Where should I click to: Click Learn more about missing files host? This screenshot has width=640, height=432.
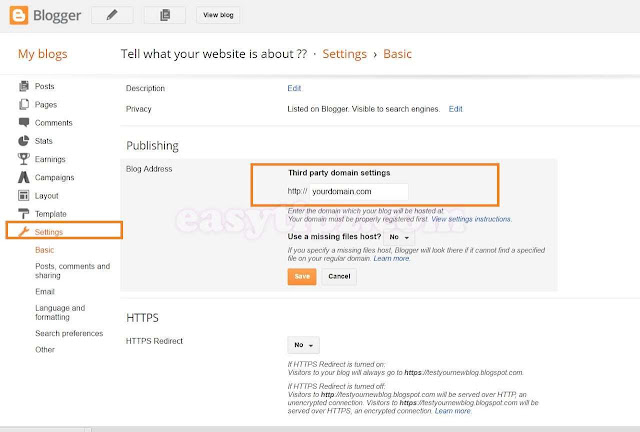[391, 258]
